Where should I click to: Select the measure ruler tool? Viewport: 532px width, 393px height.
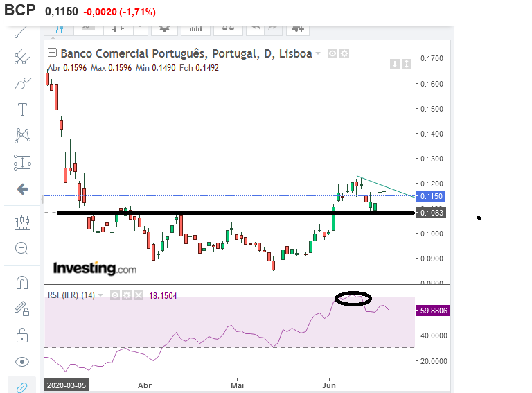click(x=22, y=222)
